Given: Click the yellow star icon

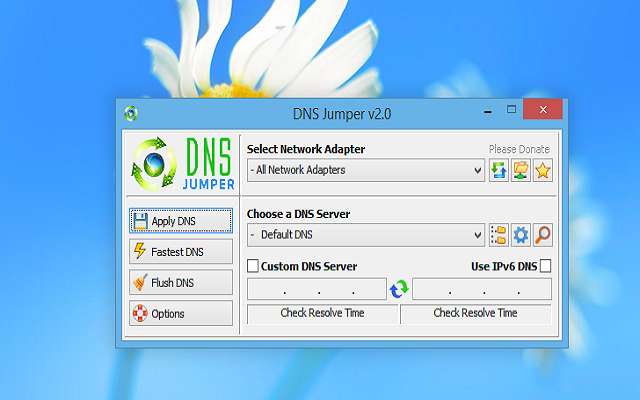Looking at the screenshot, I should coord(542,170).
